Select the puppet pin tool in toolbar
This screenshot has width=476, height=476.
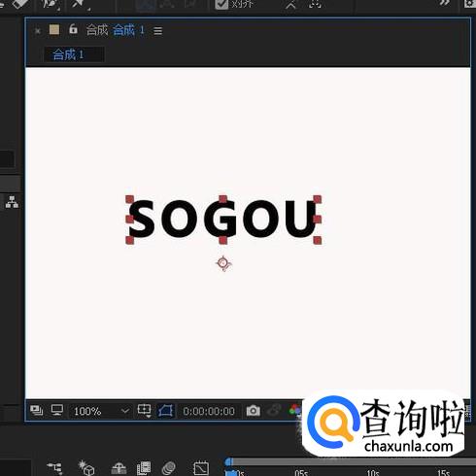[x=79, y=5]
